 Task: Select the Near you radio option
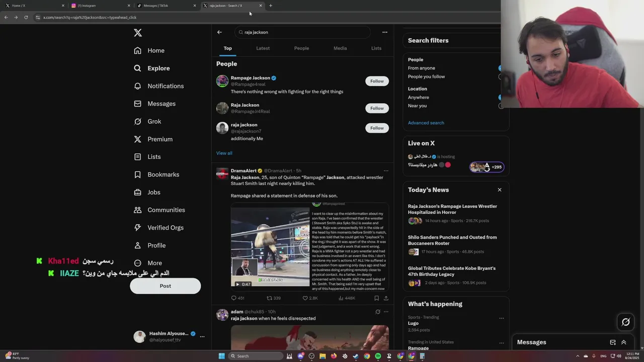[x=500, y=106]
